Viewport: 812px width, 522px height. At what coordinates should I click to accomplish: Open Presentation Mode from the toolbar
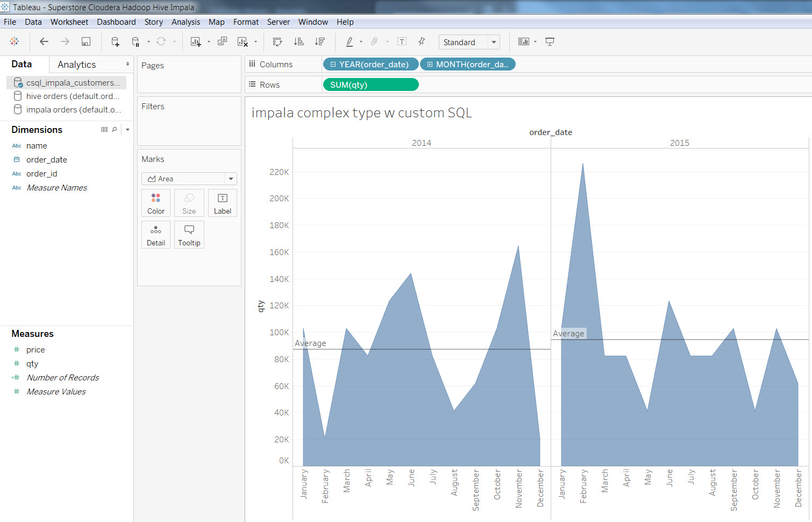tap(550, 42)
